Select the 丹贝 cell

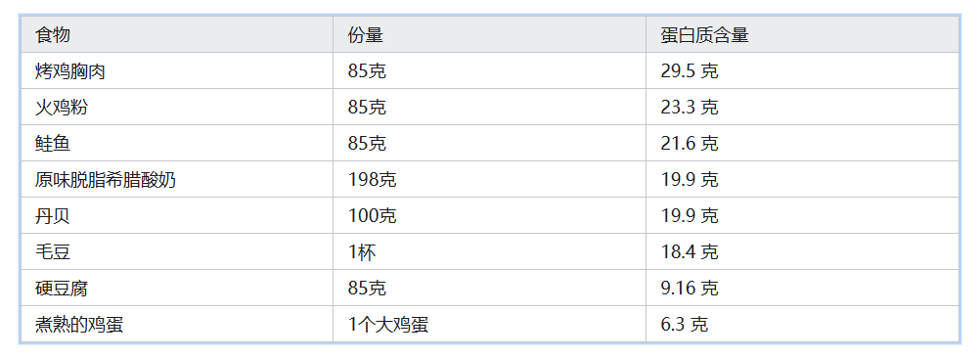click(177, 216)
